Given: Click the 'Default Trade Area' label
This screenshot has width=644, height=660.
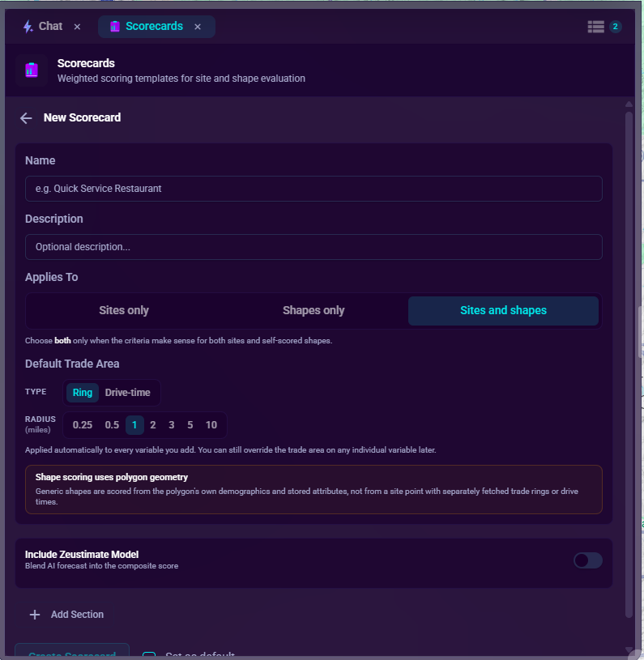Looking at the screenshot, I should coord(72,364).
